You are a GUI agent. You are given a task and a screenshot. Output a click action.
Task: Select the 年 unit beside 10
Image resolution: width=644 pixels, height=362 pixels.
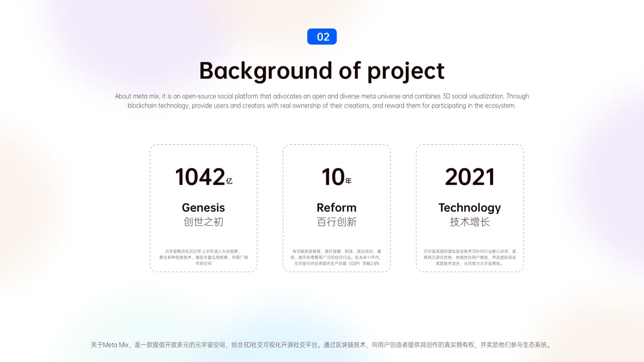pos(348,181)
